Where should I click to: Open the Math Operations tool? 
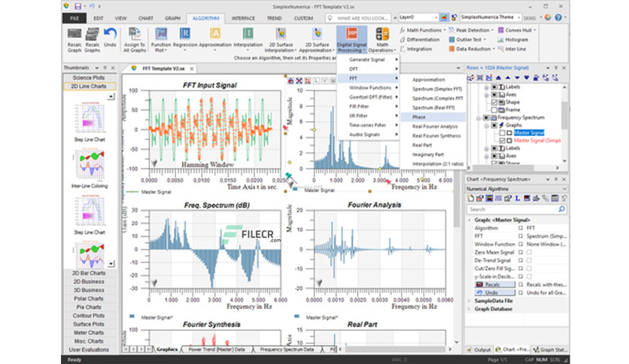pos(382,40)
